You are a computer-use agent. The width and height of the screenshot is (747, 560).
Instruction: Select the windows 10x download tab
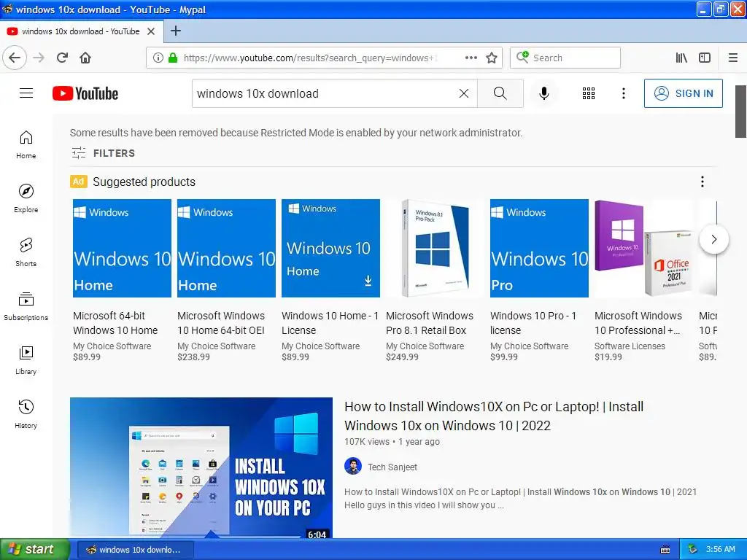click(81, 31)
